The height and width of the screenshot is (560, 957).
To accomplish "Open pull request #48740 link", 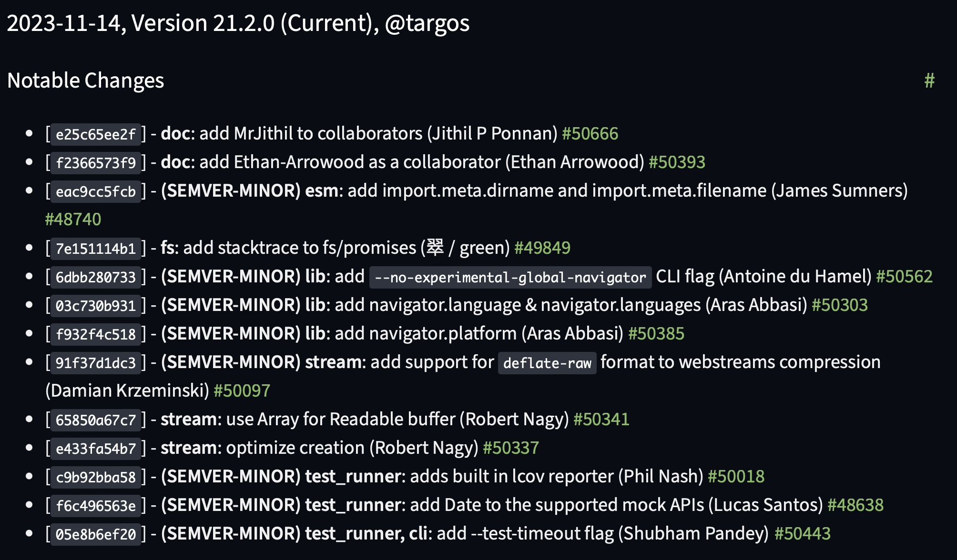I will tap(73, 220).
